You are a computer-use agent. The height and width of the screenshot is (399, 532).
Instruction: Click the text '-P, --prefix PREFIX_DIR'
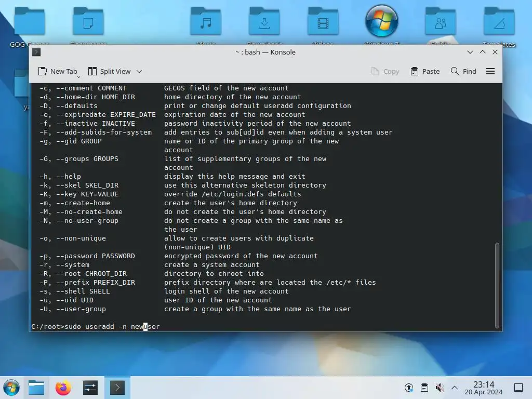(87, 282)
